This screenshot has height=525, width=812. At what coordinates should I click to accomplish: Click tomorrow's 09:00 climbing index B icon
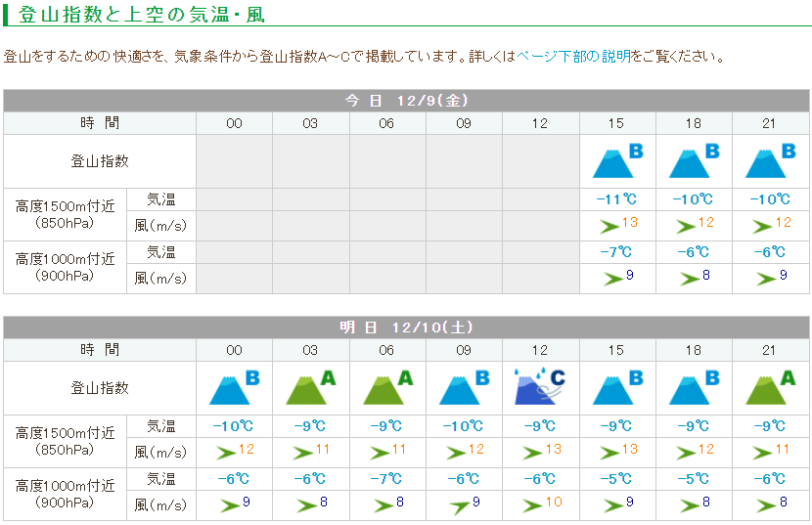464,387
